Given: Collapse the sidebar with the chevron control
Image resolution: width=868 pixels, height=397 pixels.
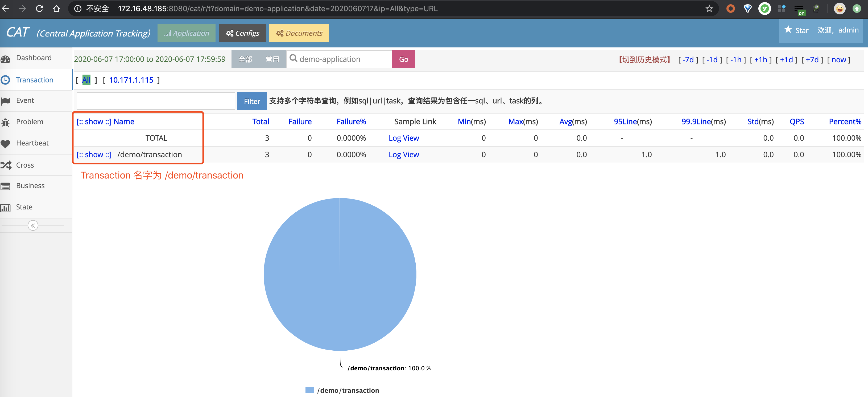Looking at the screenshot, I should click(x=33, y=225).
